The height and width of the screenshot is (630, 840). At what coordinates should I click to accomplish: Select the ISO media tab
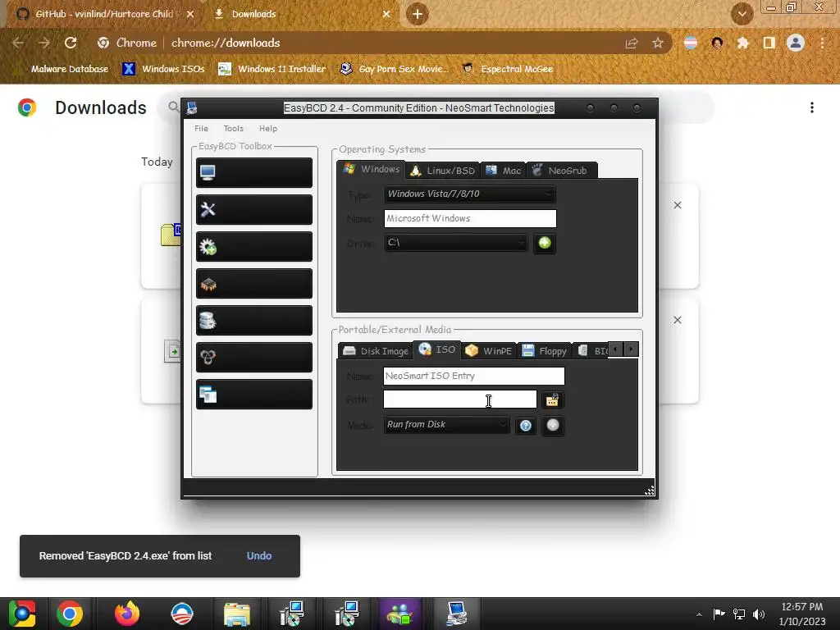click(x=436, y=349)
